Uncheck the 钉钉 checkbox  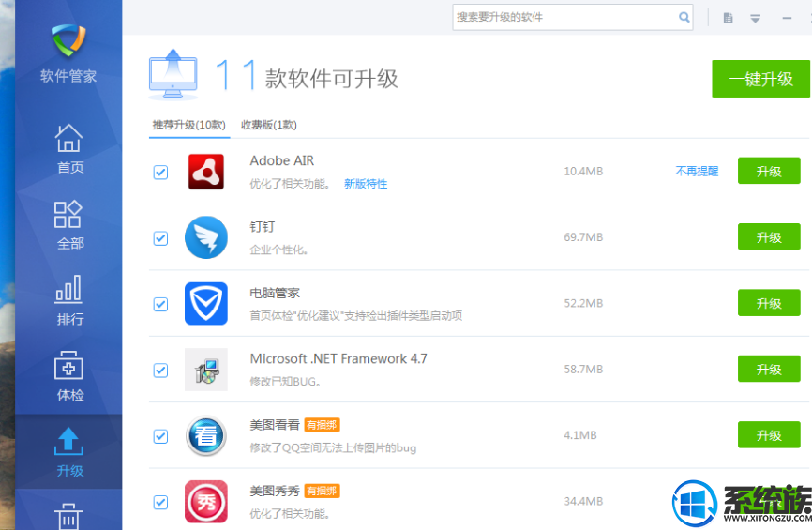(x=160, y=238)
